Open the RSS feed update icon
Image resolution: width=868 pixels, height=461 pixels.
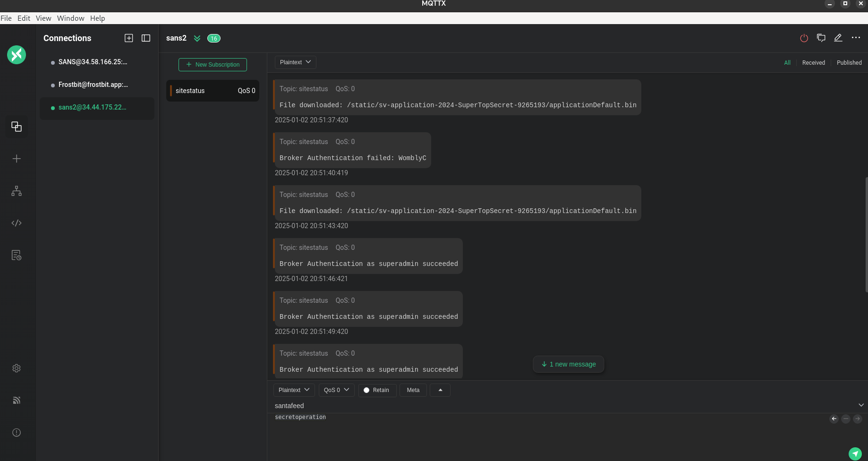[17, 400]
